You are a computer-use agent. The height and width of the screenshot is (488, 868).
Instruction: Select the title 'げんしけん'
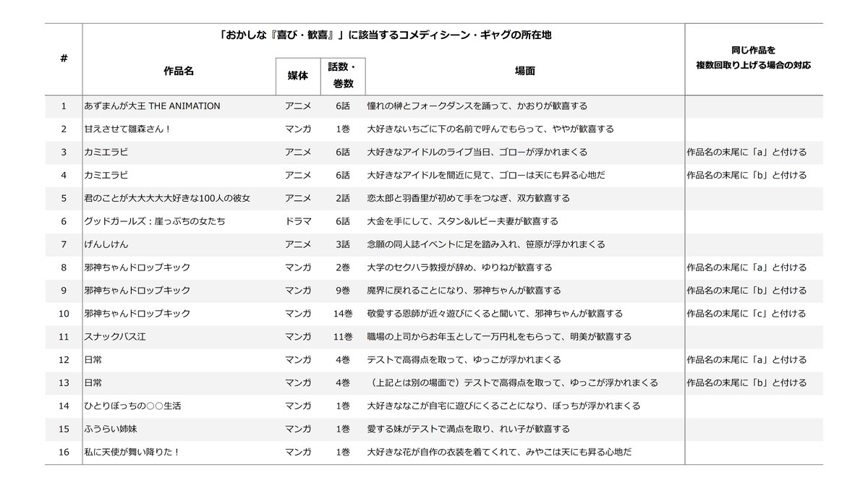(106, 244)
